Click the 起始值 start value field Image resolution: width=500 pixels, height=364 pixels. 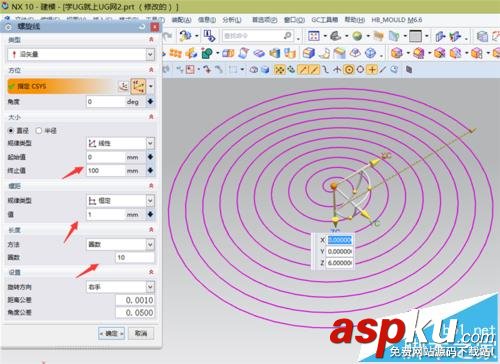105,157
